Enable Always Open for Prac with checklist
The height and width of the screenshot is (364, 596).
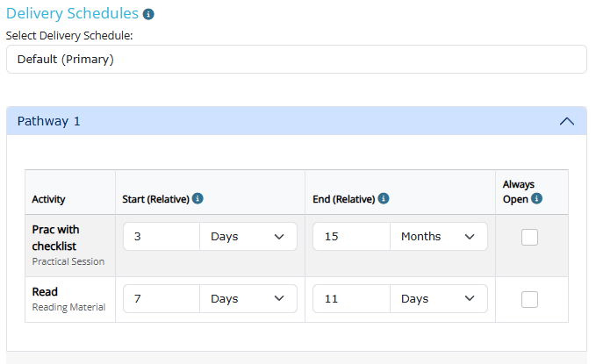tap(529, 237)
